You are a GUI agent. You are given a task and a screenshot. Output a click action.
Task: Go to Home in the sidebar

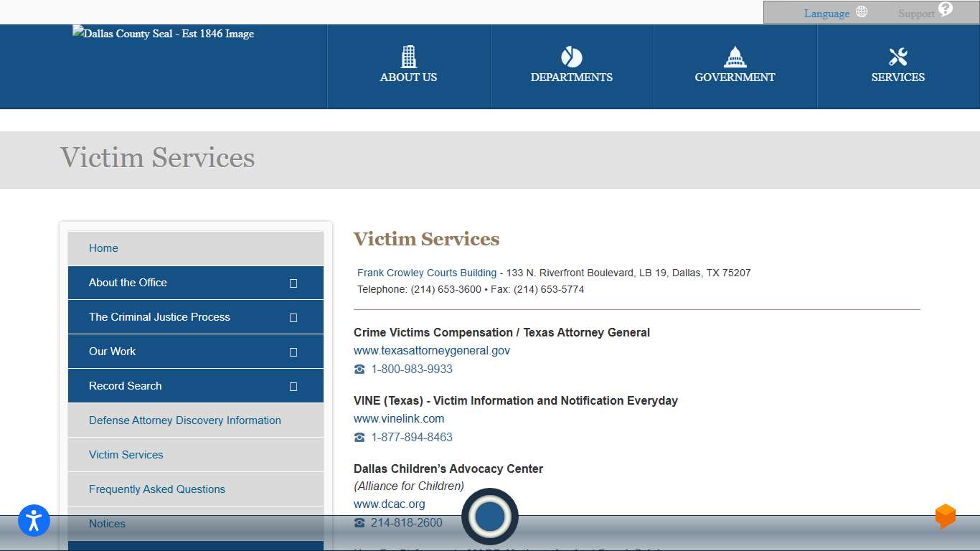pyautogui.click(x=103, y=248)
